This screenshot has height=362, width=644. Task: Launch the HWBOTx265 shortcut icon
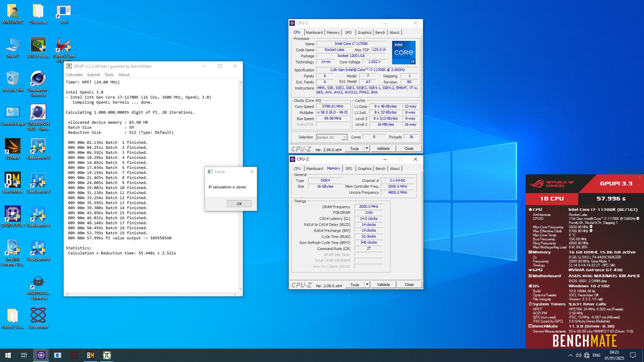click(38, 287)
